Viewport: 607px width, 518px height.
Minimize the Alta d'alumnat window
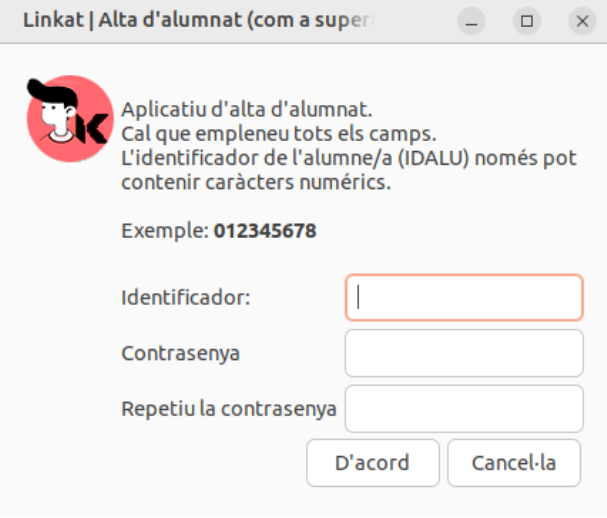474,21
